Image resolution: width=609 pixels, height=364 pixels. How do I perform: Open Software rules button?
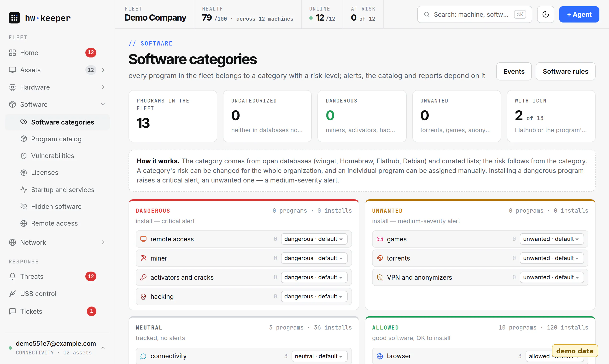coord(565,71)
